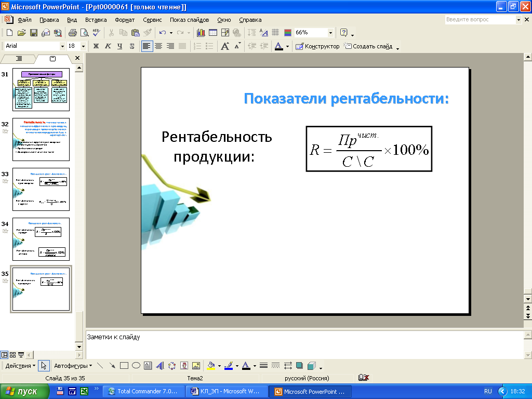Save the presentation with the floppy icon

click(33, 33)
